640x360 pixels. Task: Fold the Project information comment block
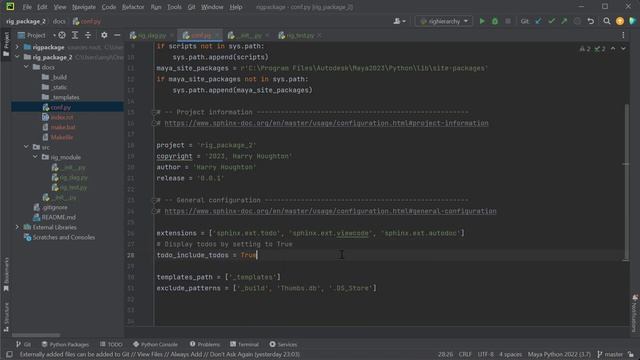154,112
